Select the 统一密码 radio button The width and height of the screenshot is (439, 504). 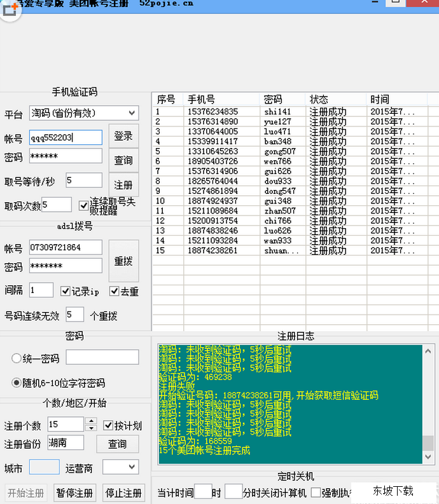[x=17, y=358]
